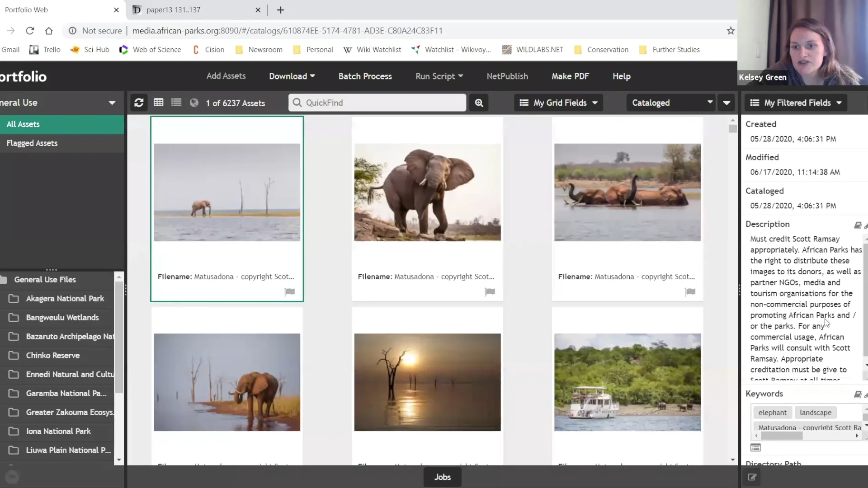The height and width of the screenshot is (488, 868).
Task: Select the Chinko Reserve folder
Action: click(52, 355)
